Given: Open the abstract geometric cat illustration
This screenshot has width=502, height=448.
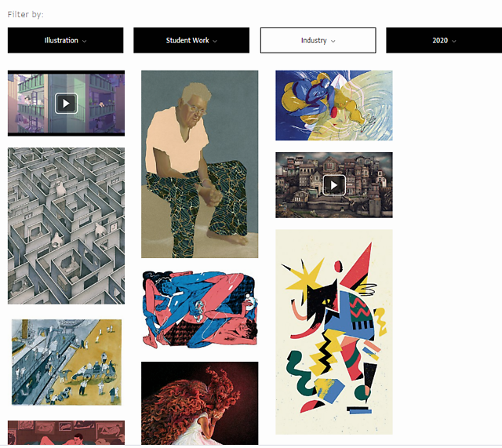Looking at the screenshot, I should pos(334,332).
